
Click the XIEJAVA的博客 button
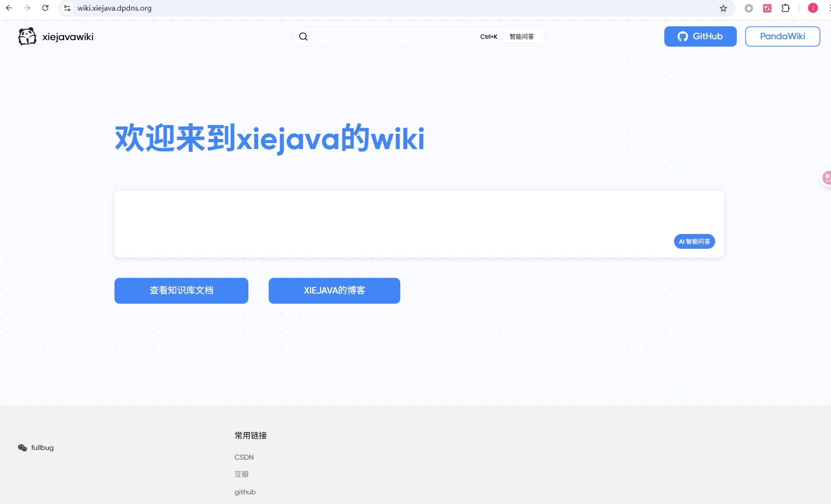(x=334, y=290)
